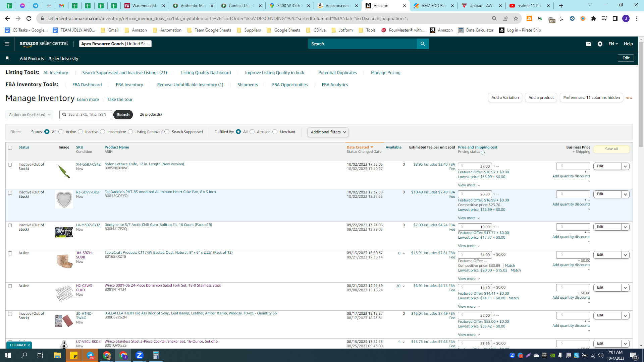Click the pricing status info icon
This screenshot has width=644, height=362.
click(483, 153)
